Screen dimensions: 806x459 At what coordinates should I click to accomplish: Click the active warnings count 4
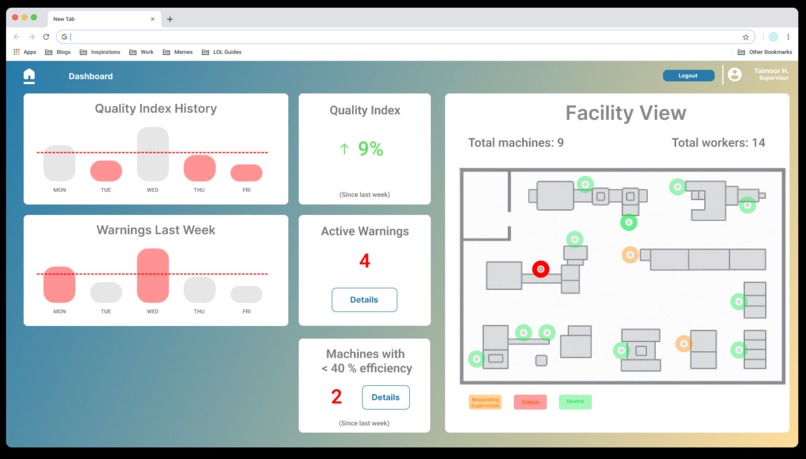(364, 261)
